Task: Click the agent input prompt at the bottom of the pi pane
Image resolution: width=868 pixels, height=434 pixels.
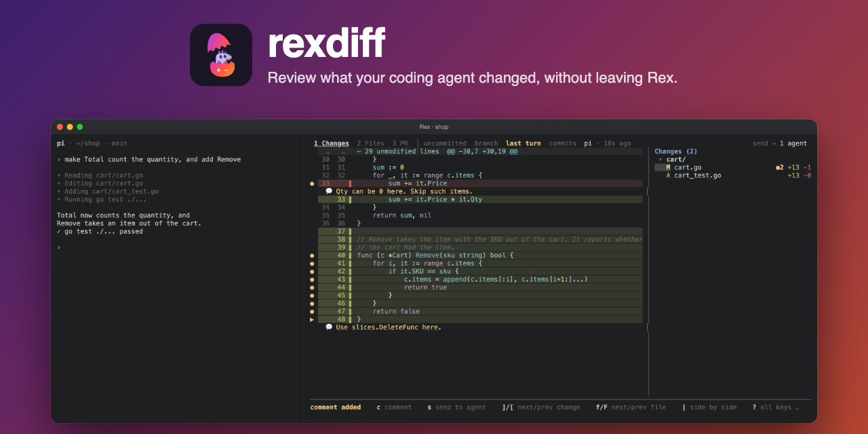Action: pos(59,248)
